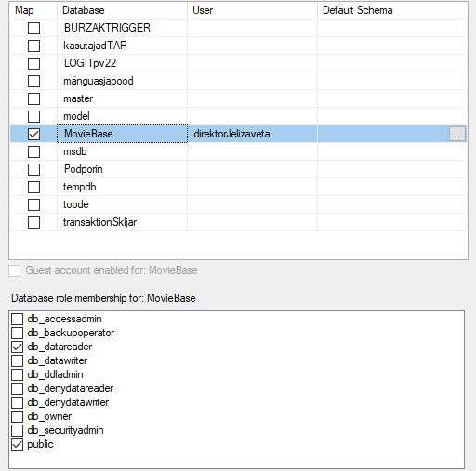Check the Map box for mänguasjapood
The height and width of the screenshot is (471, 476).
coord(33,81)
